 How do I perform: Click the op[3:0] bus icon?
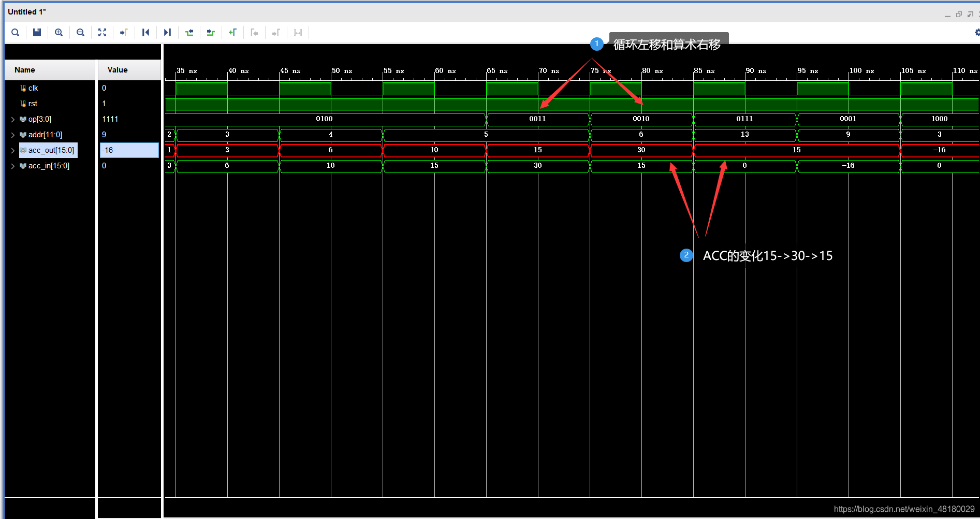tap(23, 119)
